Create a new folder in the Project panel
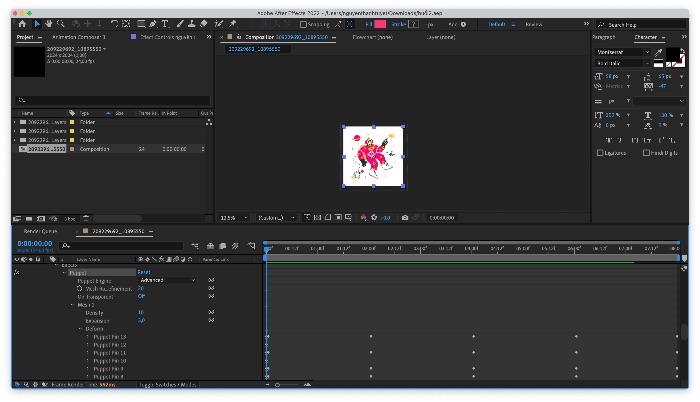 [x=29, y=218]
